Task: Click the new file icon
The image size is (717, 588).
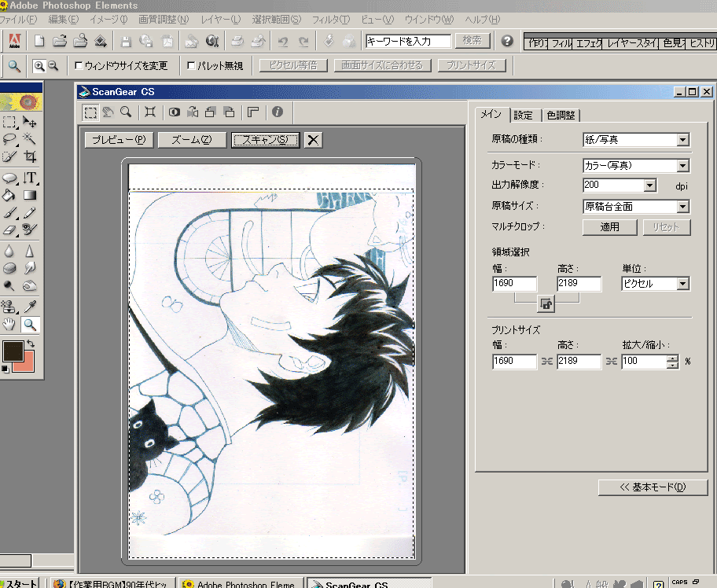Action: pyautogui.click(x=39, y=41)
